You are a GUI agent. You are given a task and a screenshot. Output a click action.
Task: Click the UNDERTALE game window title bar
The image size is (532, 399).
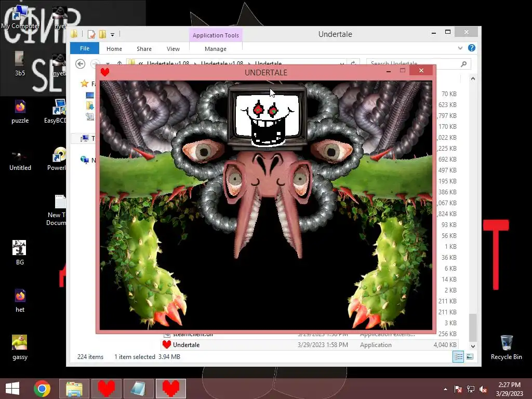pos(265,72)
